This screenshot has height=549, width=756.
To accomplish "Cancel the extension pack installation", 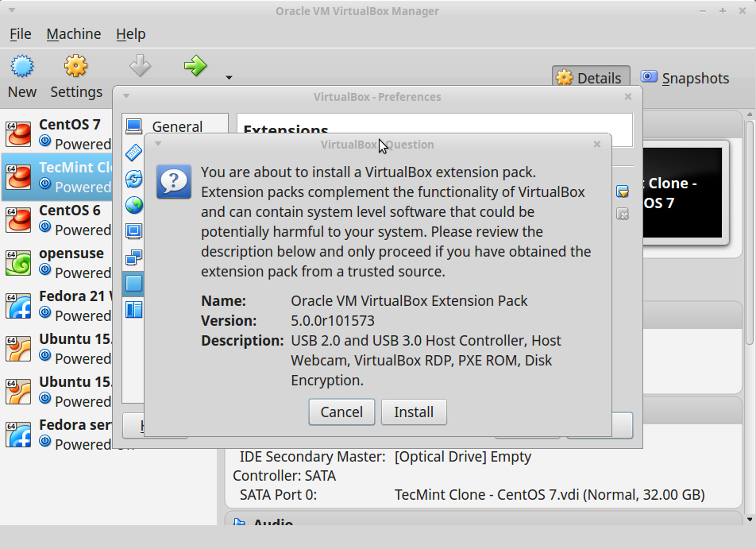I will click(x=341, y=412).
